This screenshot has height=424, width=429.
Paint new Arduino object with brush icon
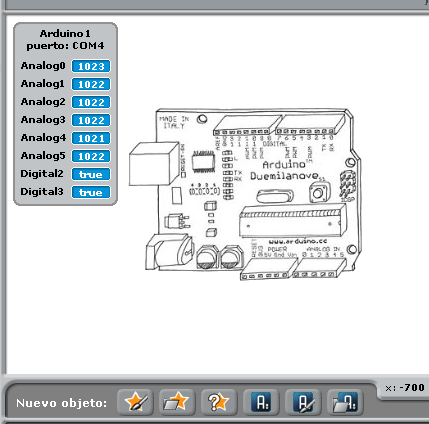[x=303, y=402]
